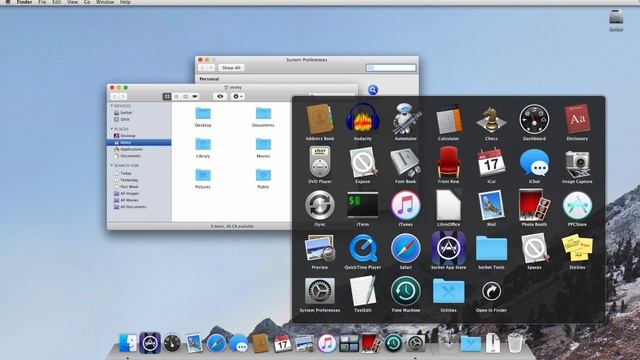Image resolution: width=640 pixels, height=360 pixels.
Task: Open the Trash in the Dock
Action: (515, 343)
